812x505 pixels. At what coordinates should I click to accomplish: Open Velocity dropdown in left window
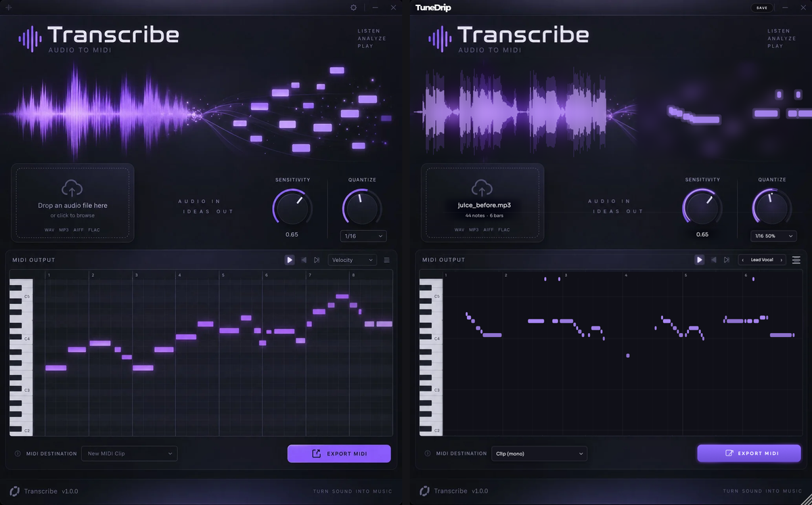tap(353, 260)
